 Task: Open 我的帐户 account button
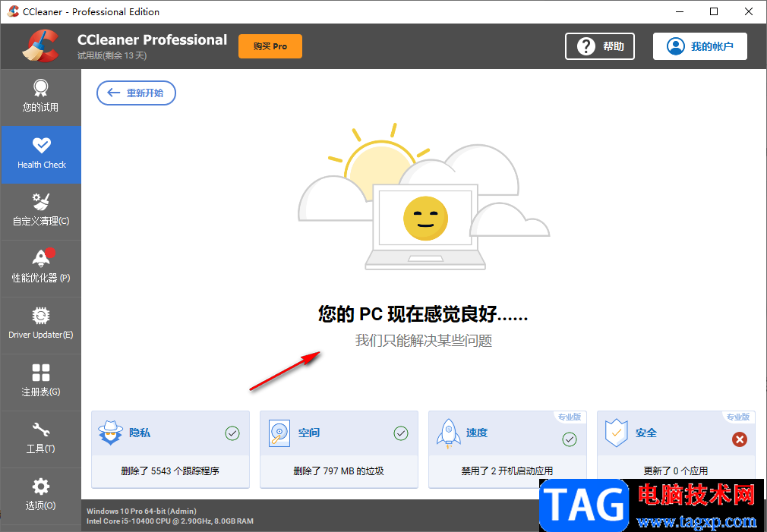click(x=700, y=46)
